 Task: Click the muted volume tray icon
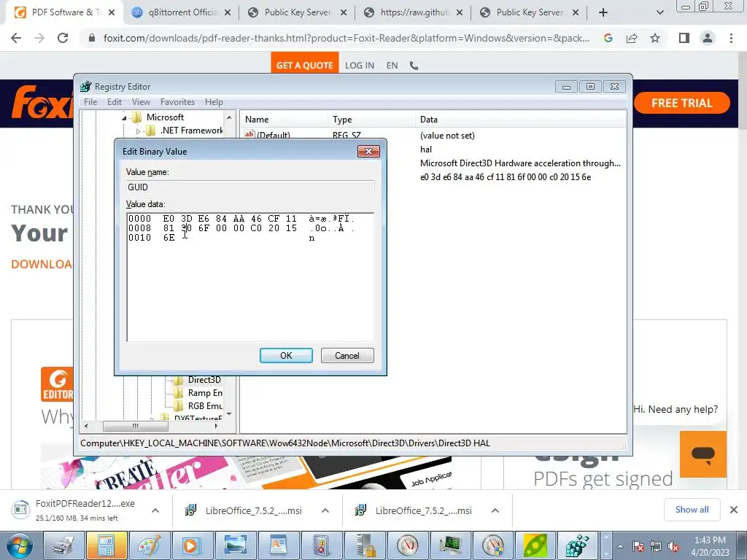(x=673, y=547)
